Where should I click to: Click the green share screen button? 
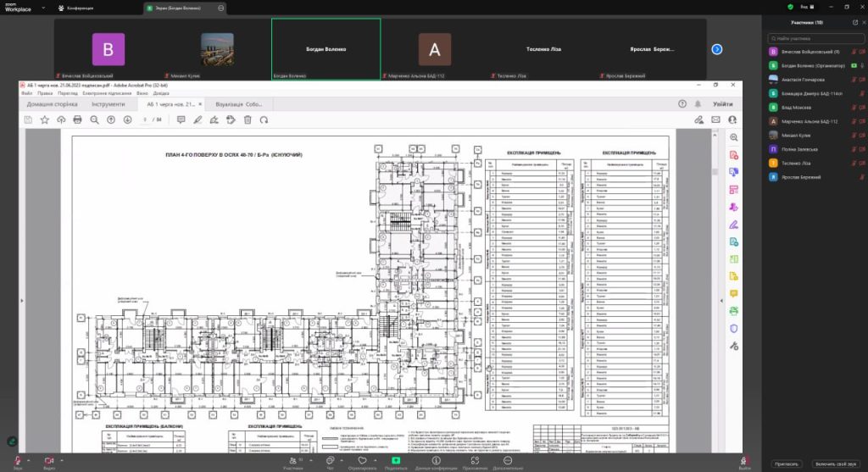click(x=395, y=461)
